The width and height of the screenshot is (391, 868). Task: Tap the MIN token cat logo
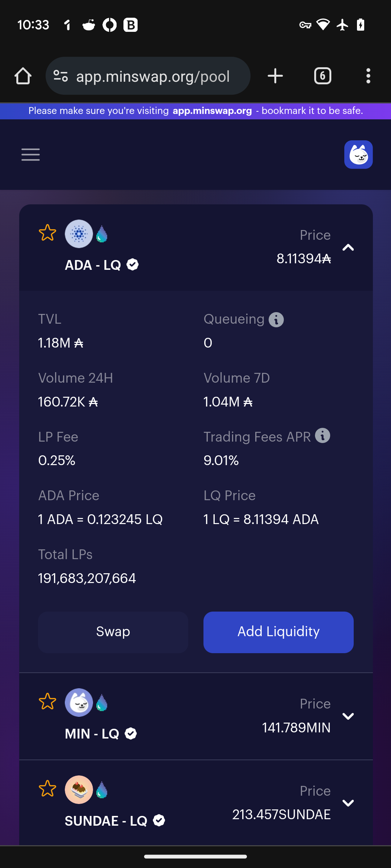click(79, 702)
